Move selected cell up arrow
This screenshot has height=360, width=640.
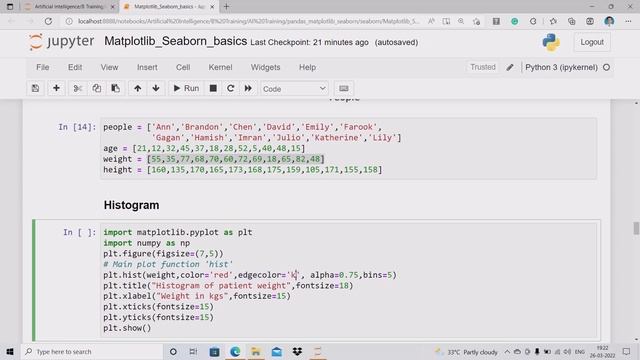coord(138,88)
